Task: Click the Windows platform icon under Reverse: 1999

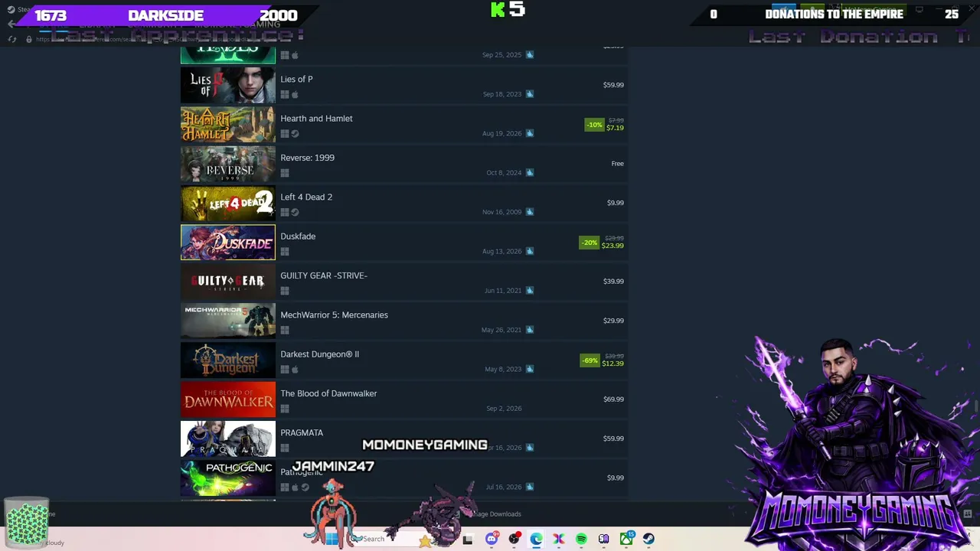Action: pos(285,173)
